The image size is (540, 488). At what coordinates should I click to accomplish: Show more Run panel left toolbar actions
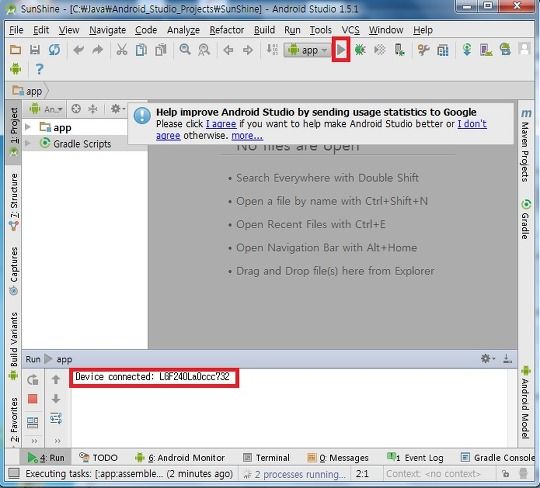click(x=34, y=440)
